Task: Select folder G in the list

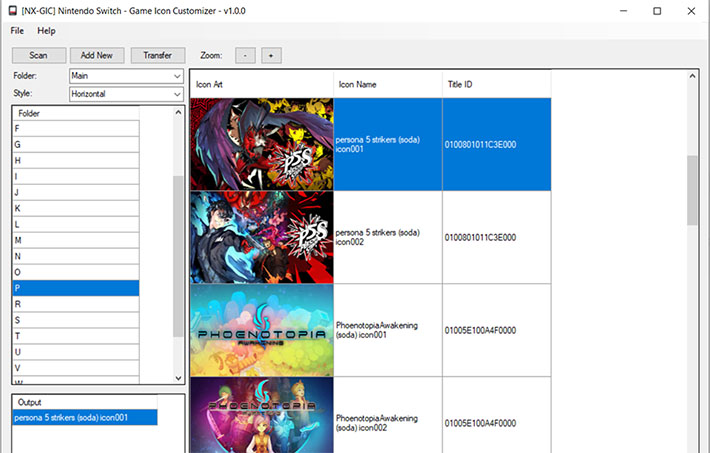Action: (x=76, y=145)
